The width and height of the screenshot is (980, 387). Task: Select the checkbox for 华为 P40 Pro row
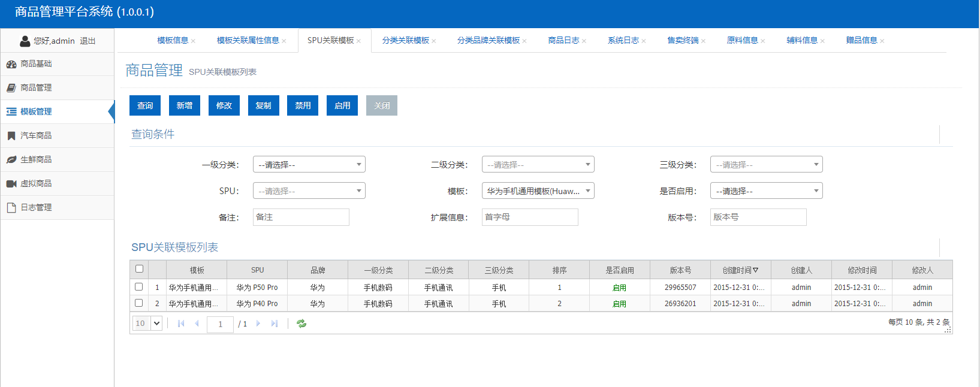(139, 303)
